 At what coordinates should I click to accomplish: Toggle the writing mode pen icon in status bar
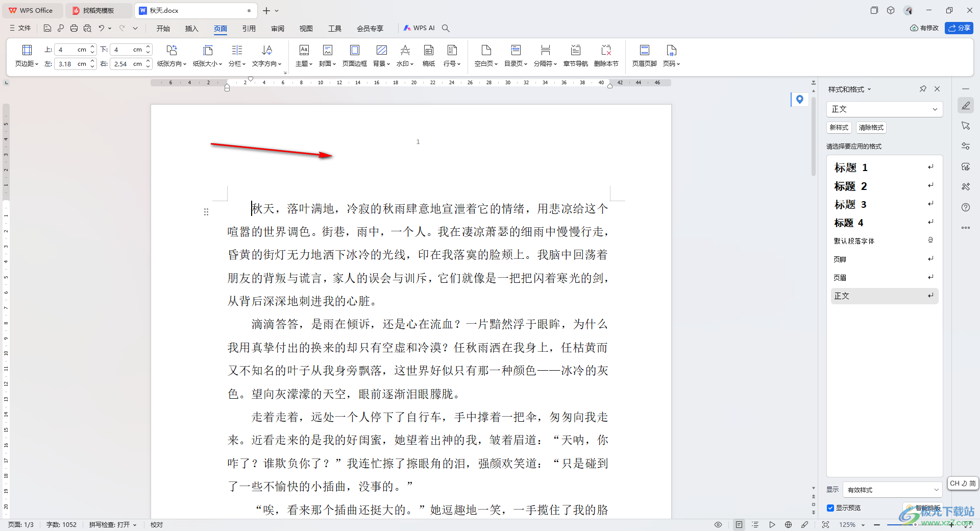(x=805, y=525)
